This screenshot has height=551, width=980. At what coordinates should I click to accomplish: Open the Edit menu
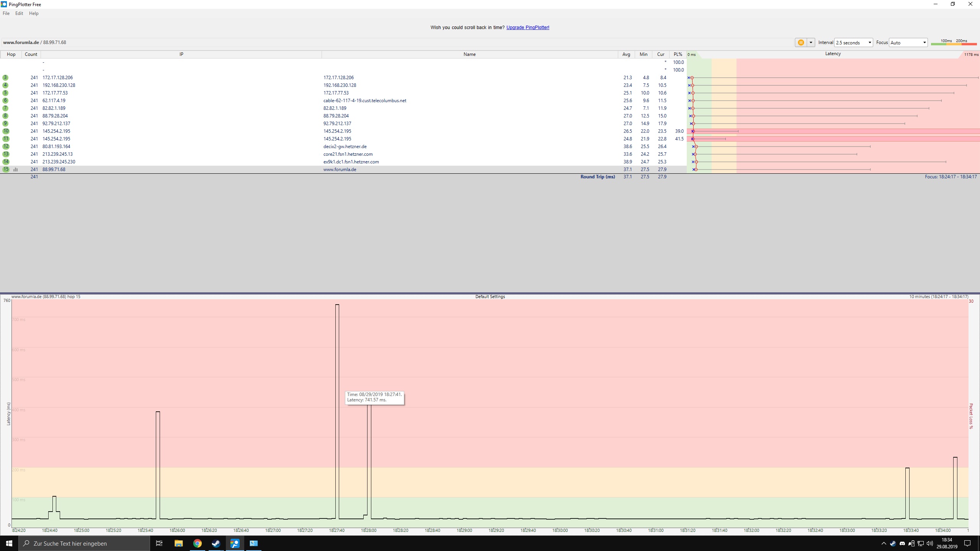(x=19, y=13)
